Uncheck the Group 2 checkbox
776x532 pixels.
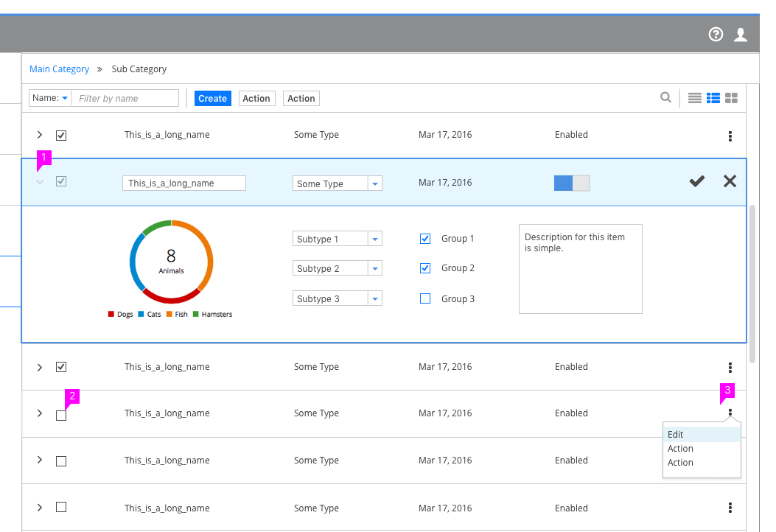[x=425, y=268]
